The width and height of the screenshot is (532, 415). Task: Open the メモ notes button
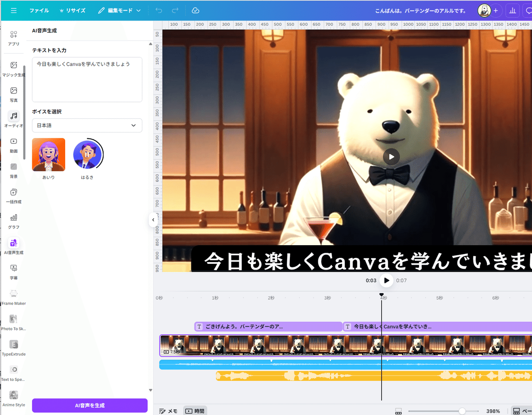pyautogui.click(x=168, y=411)
